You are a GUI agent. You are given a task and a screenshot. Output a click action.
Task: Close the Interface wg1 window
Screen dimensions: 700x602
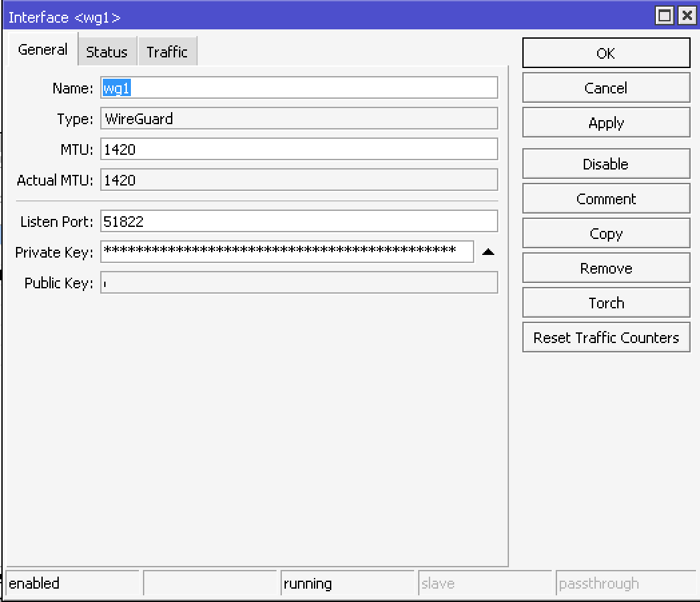[x=687, y=16]
